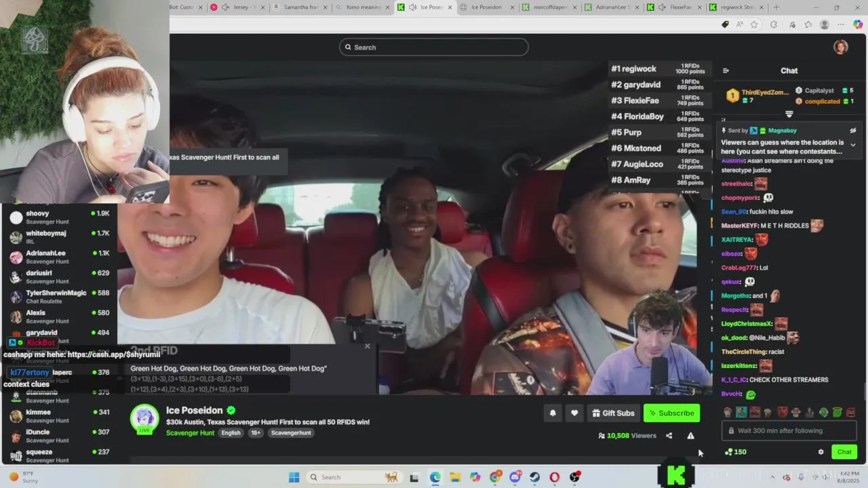Close the RFID riddle overlay

tap(368, 346)
